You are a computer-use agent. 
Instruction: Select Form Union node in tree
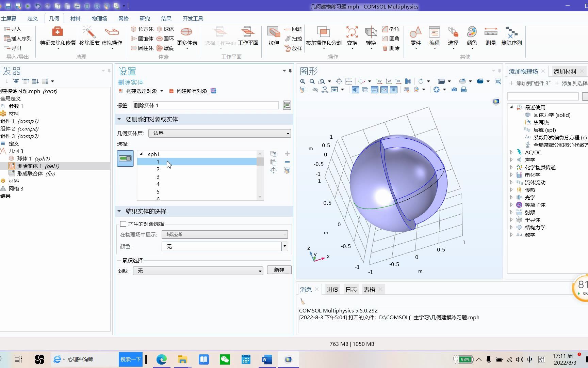pos(36,173)
